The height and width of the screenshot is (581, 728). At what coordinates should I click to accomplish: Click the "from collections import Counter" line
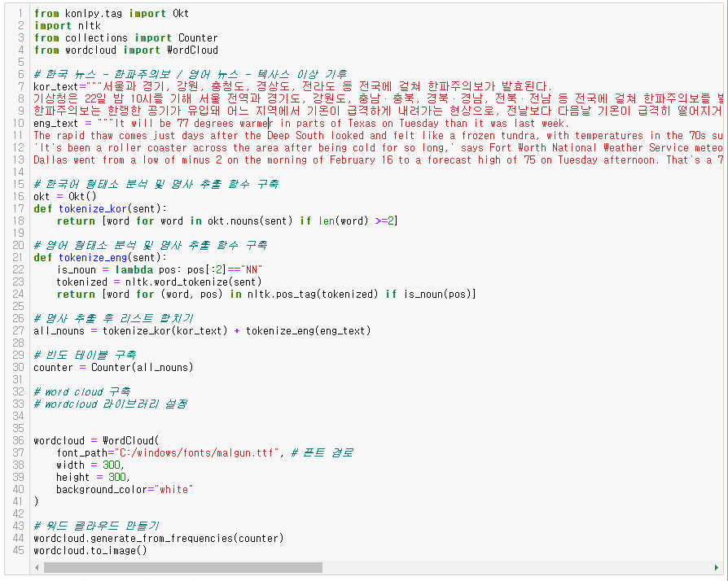click(125, 37)
